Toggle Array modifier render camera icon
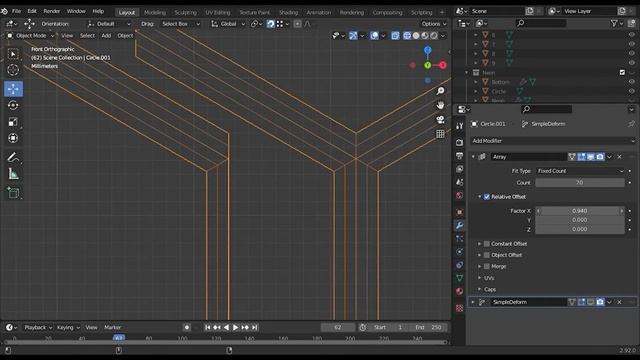Image resolution: width=640 pixels, height=360 pixels. (x=600, y=157)
